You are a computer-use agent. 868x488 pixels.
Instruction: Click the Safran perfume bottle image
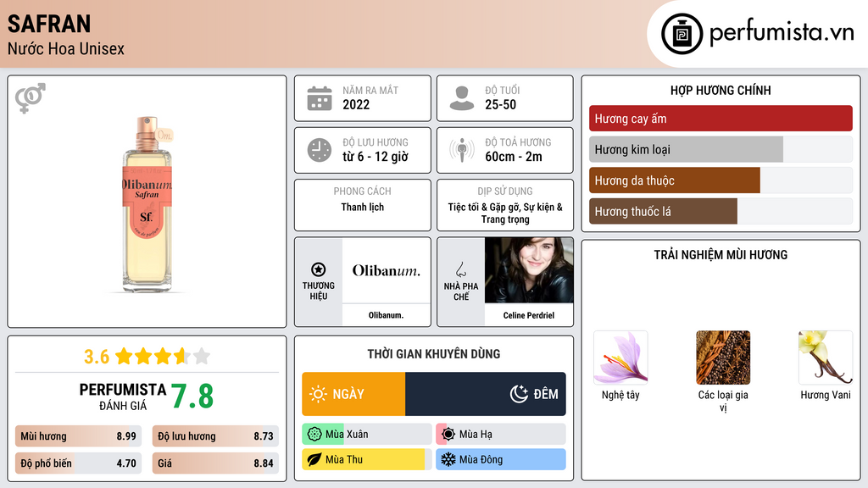tap(147, 203)
